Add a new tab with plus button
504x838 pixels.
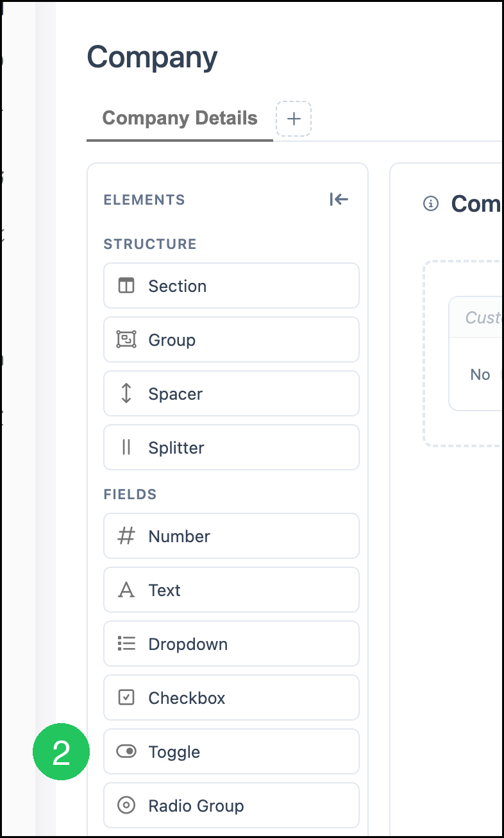294,119
